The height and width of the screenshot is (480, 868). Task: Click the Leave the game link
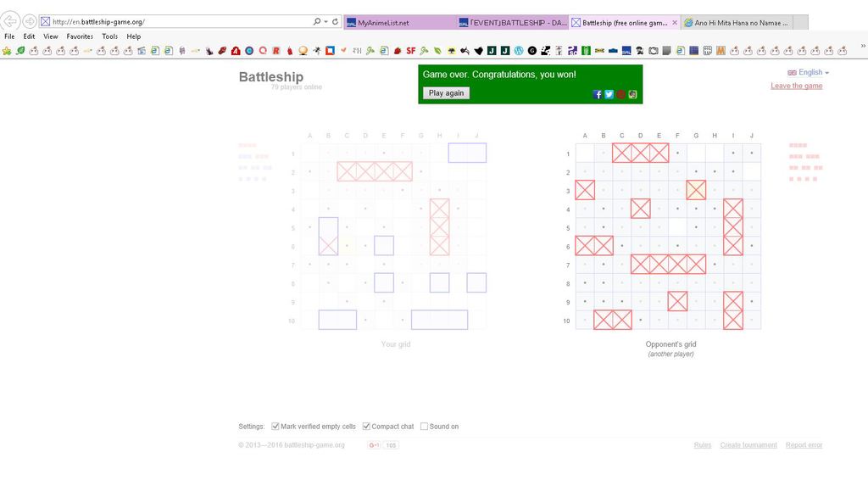tap(797, 86)
